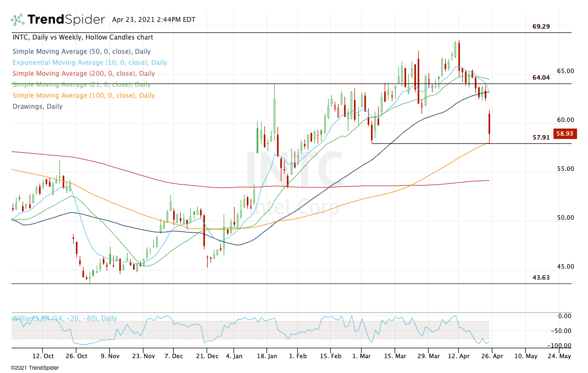Image resolution: width=588 pixels, height=373 pixels.
Task: Select Simple Moving Average (21) legend entry
Action: (81, 85)
